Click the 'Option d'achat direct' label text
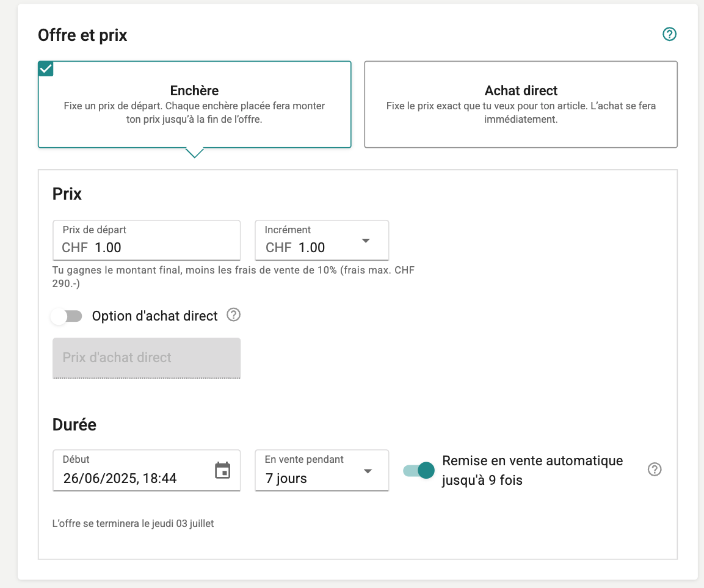The image size is (704, 588). coord(155,316)
